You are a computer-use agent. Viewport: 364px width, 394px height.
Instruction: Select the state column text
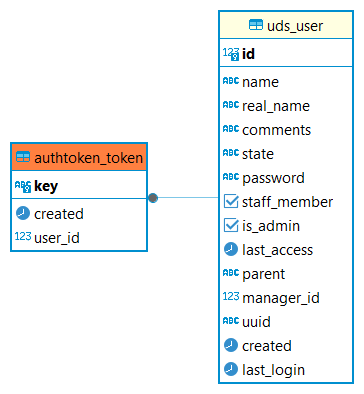258,154
